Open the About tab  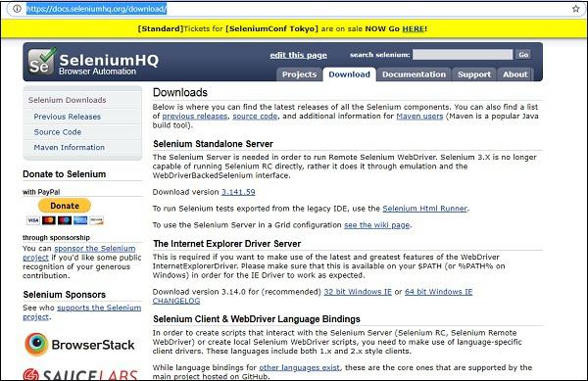pos(514,74)
